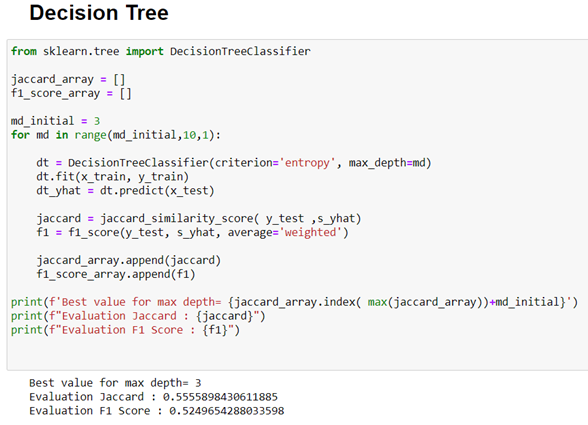The height and width of the screenshot is (425, 588).
Task: Click the F1 Score output value 0.5249654288033598
Action: point(226,411)
